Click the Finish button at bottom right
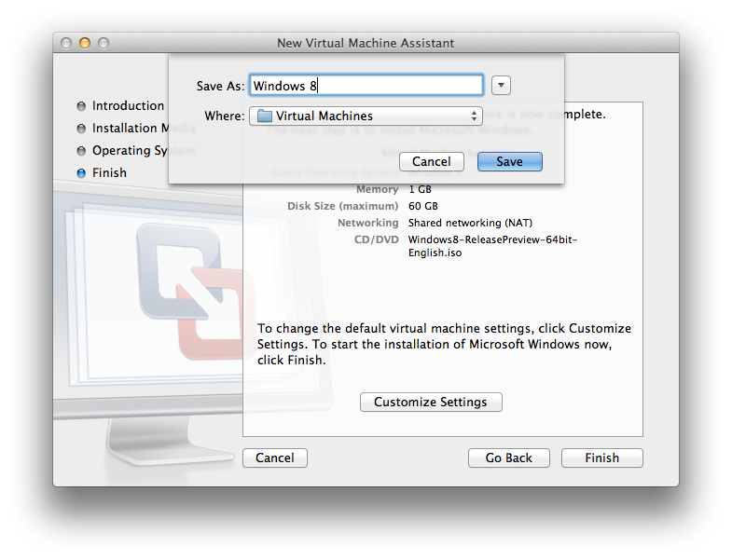This screenshot has height=560, width=732. tap(601, 458)
